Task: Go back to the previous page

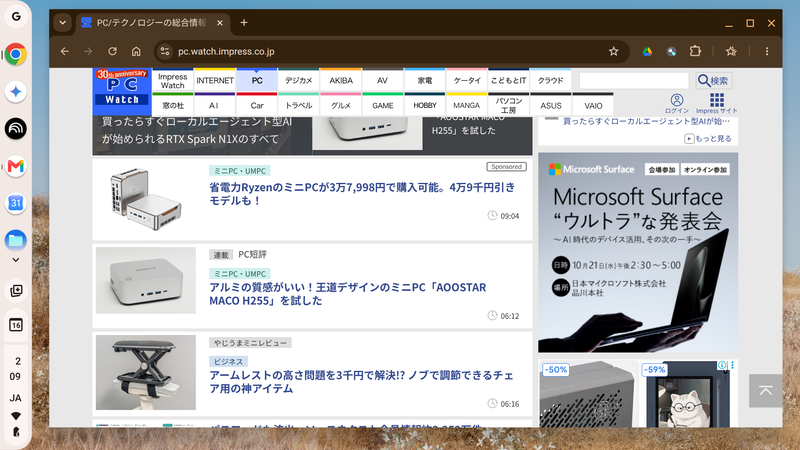Action: click(64, 51)
